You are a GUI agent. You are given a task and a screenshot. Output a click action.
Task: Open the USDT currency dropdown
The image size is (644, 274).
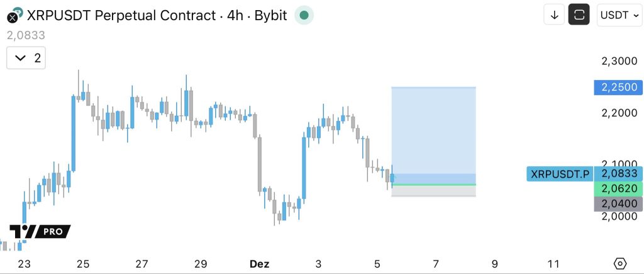tap(619, 15)
